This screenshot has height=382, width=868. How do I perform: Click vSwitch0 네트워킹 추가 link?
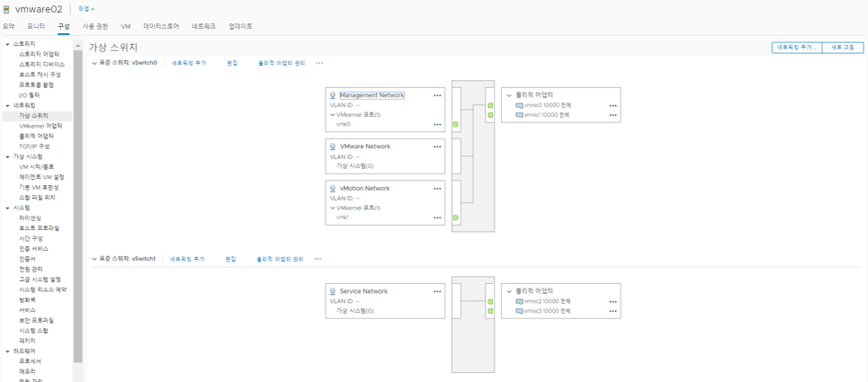tap(189, 64)
